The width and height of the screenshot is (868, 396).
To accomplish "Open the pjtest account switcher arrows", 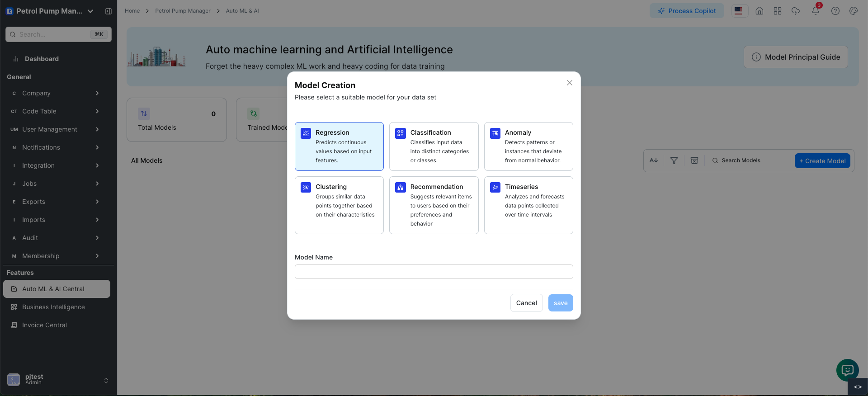I will click(106, 380).
